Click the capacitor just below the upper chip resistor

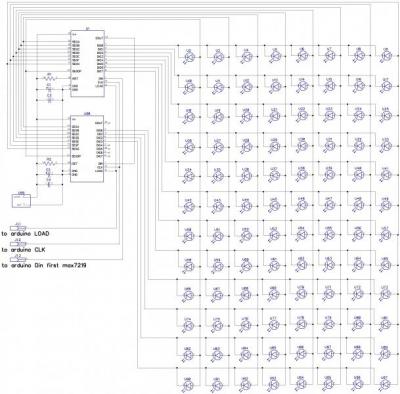[x=49, y=89]
